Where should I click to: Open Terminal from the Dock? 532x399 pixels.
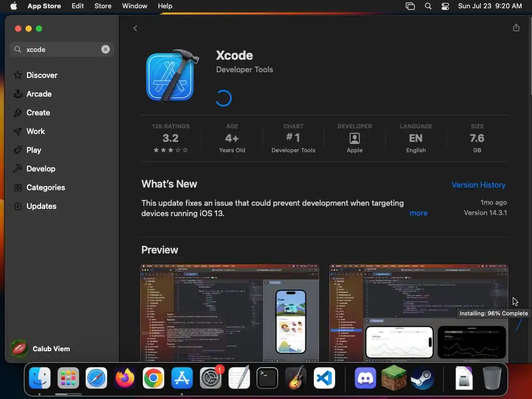pyautogui.click(x=268, y=378)
